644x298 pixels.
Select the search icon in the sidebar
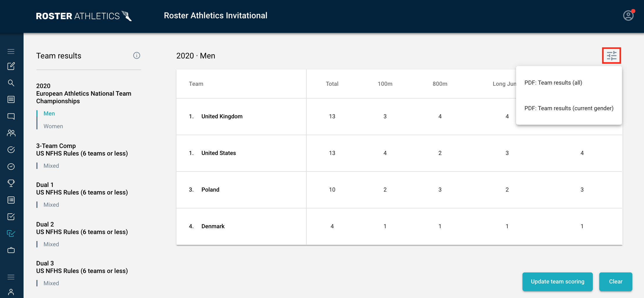coord(11,83)
